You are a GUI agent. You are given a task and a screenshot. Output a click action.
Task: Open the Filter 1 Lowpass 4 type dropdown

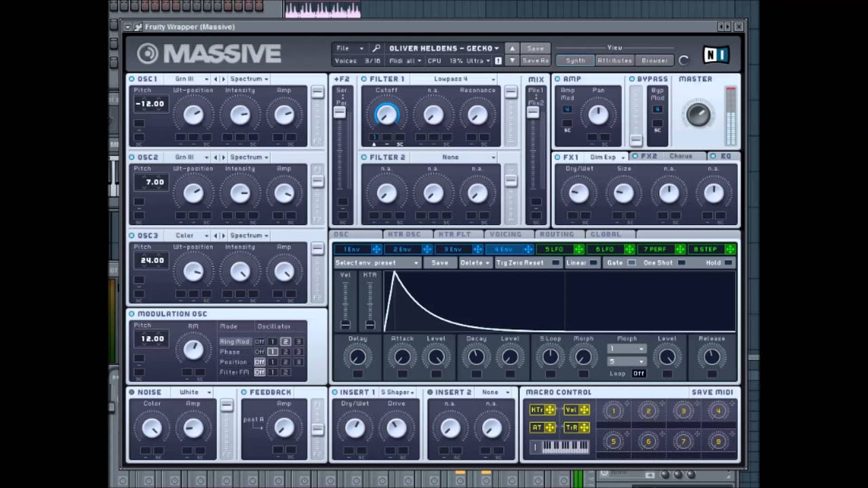pyautogui.click(x=454, y=79)
